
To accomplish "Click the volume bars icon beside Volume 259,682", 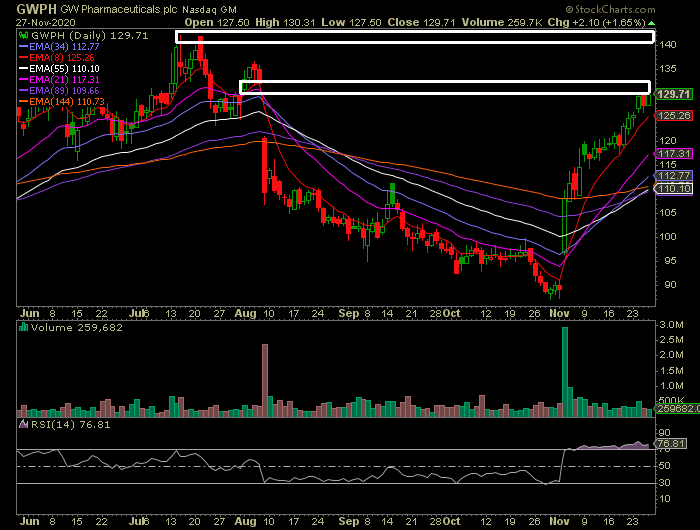I will 23,327.
